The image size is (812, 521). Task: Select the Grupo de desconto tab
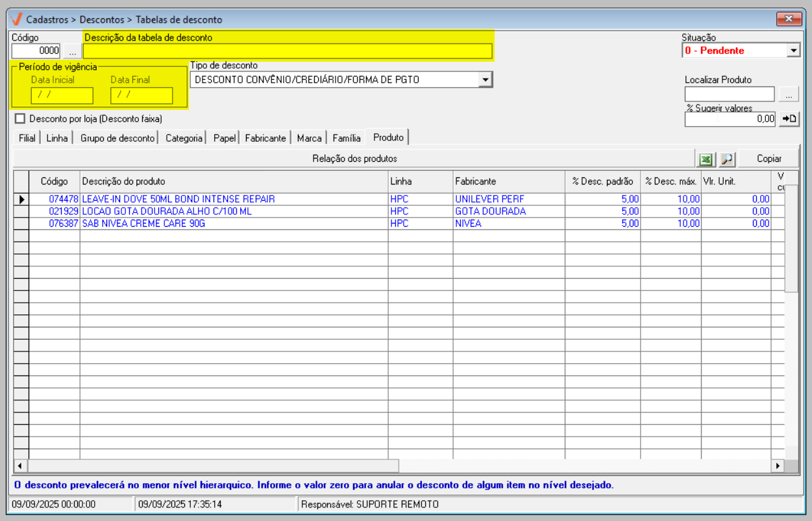click(x=117, y=138)
